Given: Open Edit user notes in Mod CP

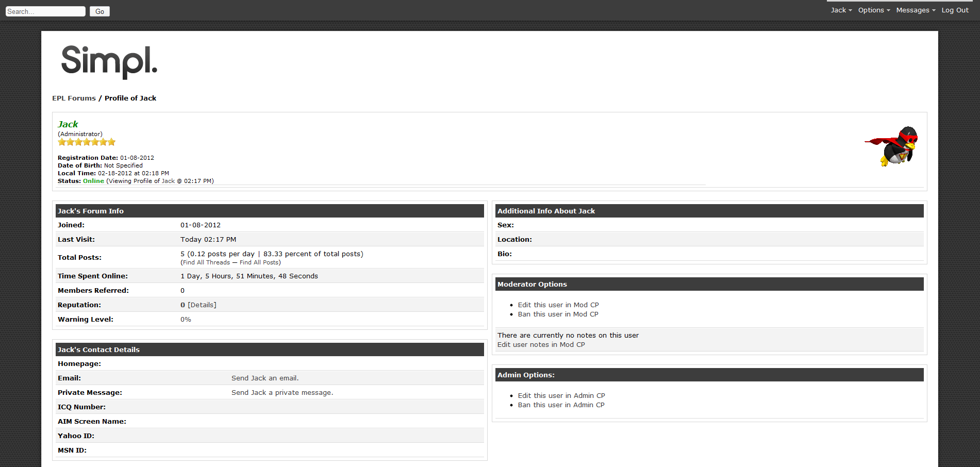Looking at the screenshot, I should coord(541,345).
